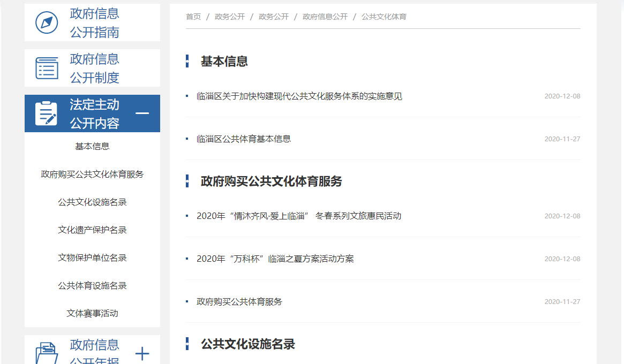Select 文化遗产保护名录 in the sidebar
The image size is (624, 364).
pos(92,230)
